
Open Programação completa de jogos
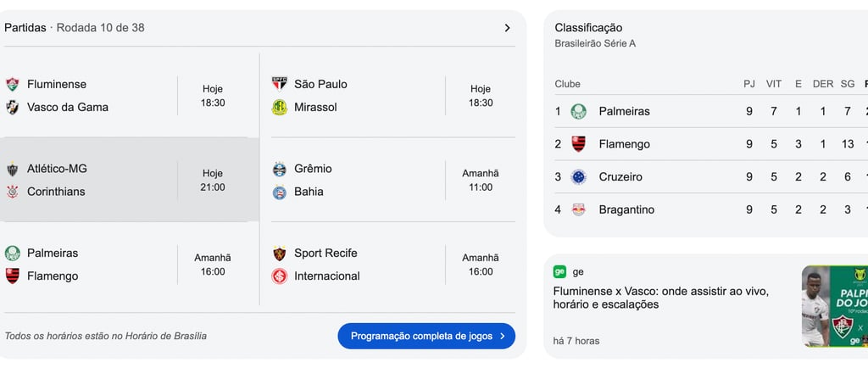click(426, 336)
